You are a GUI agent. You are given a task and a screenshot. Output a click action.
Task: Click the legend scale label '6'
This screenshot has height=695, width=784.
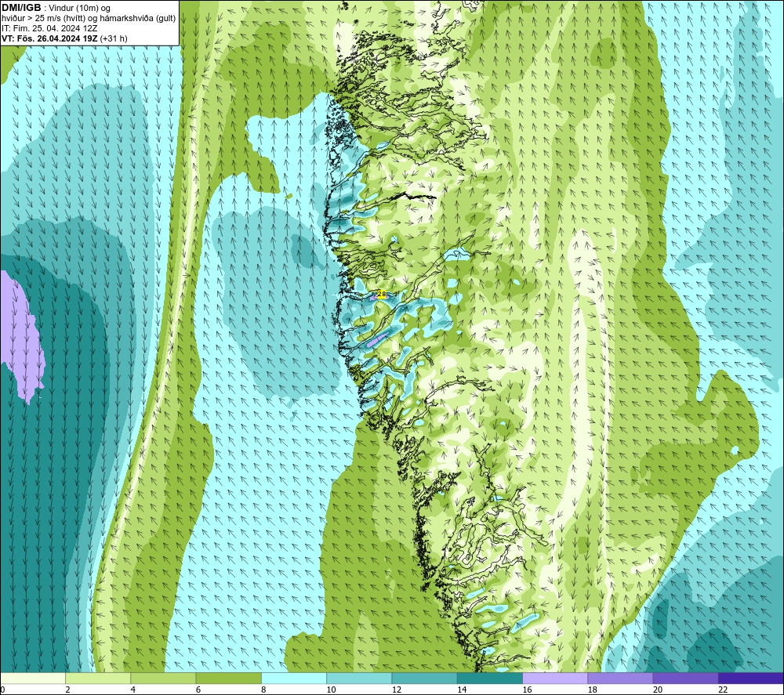coord(198,690)
